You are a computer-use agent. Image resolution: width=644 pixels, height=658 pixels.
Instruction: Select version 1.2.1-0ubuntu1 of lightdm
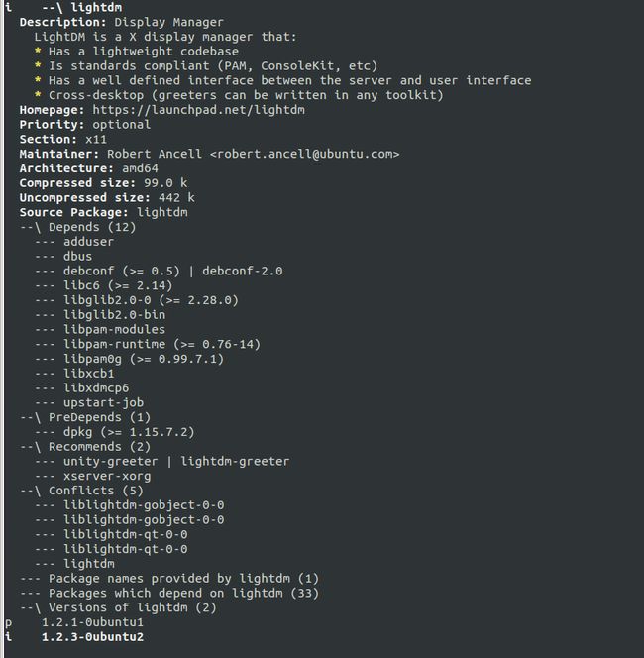pos(92,622)
